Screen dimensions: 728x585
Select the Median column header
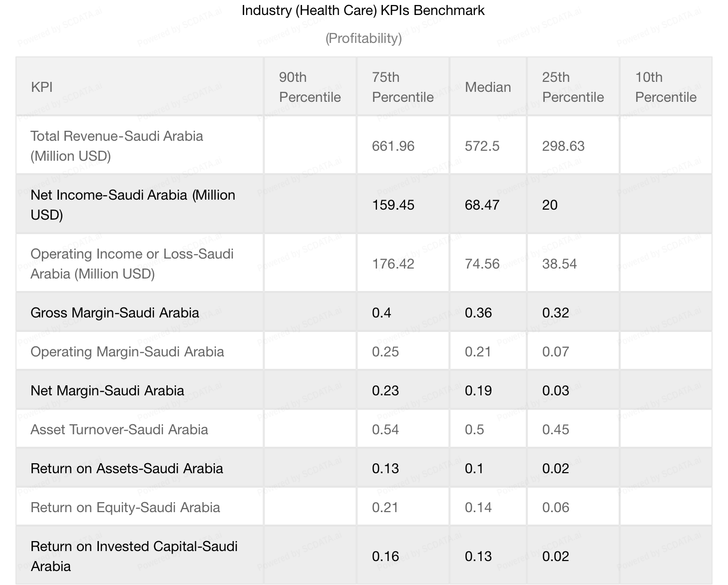488,87
